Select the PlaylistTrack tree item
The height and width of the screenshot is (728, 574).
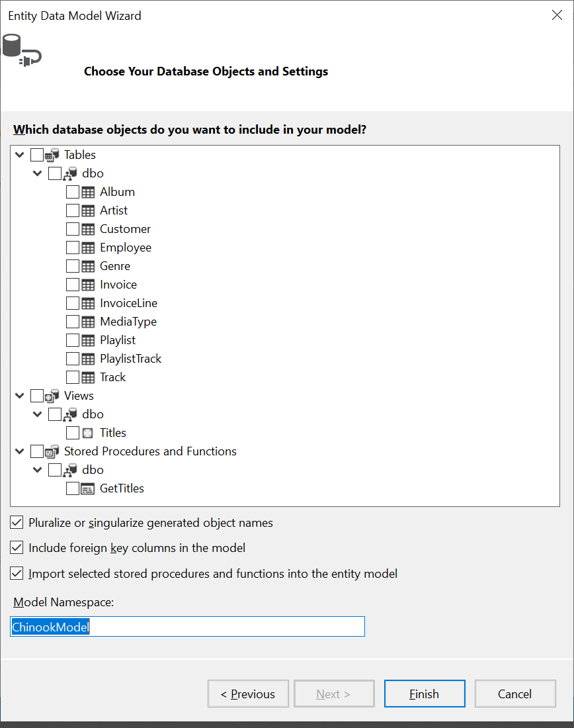tap(130, 359)
